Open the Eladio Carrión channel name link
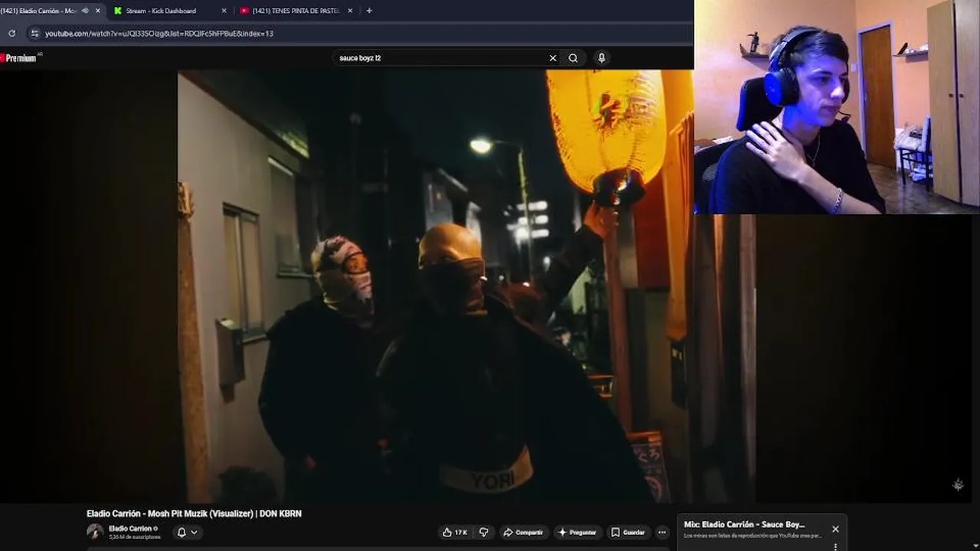Image resolution: width=980 pixels, height=551 pixels. pos(130,529)
